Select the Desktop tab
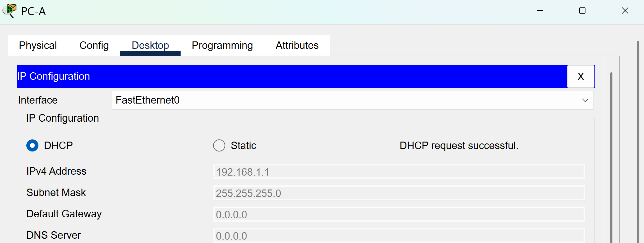 [x=150, y=45]
